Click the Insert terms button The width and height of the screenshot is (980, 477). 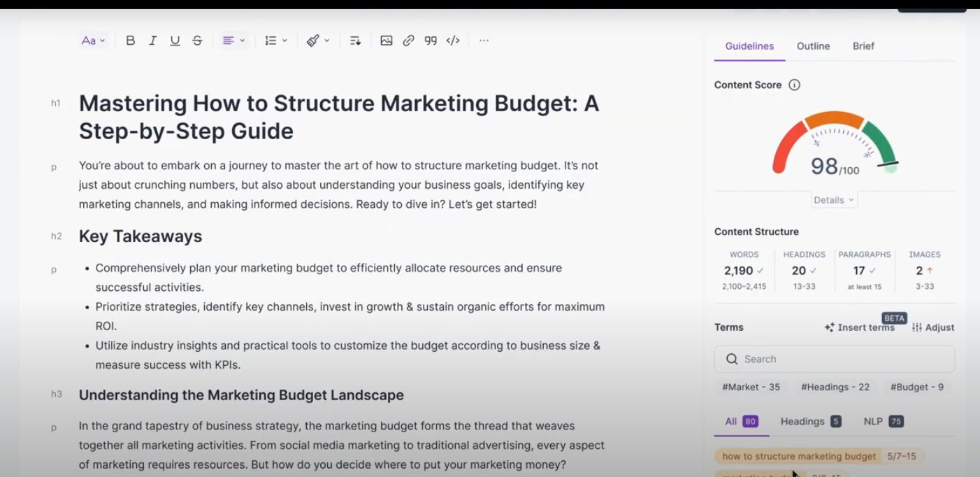[860, 327]
